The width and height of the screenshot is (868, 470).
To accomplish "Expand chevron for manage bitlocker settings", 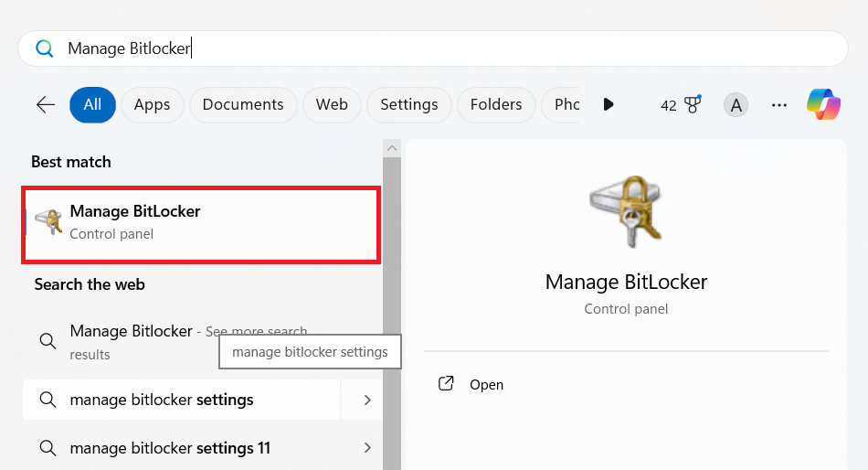I will pos(367,400).
